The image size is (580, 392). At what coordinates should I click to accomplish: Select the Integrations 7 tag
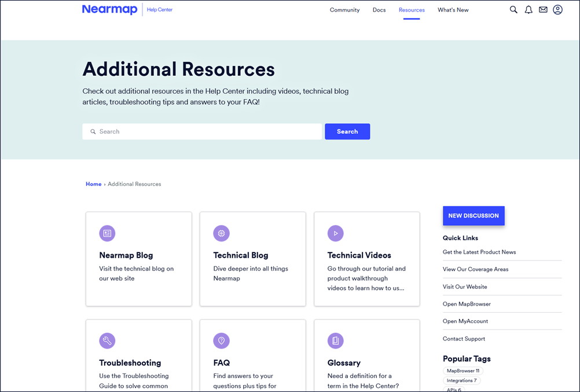click(x=462, y=380)
